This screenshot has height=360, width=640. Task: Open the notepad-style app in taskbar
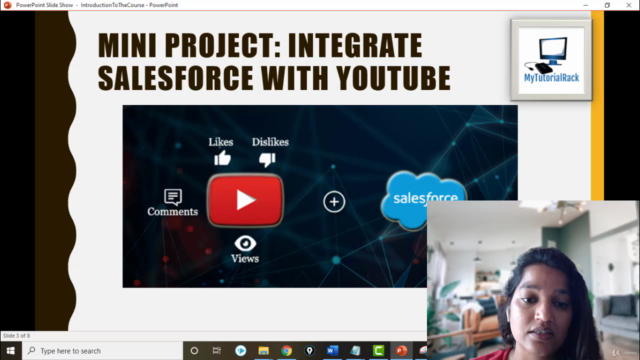pos(356,351)
